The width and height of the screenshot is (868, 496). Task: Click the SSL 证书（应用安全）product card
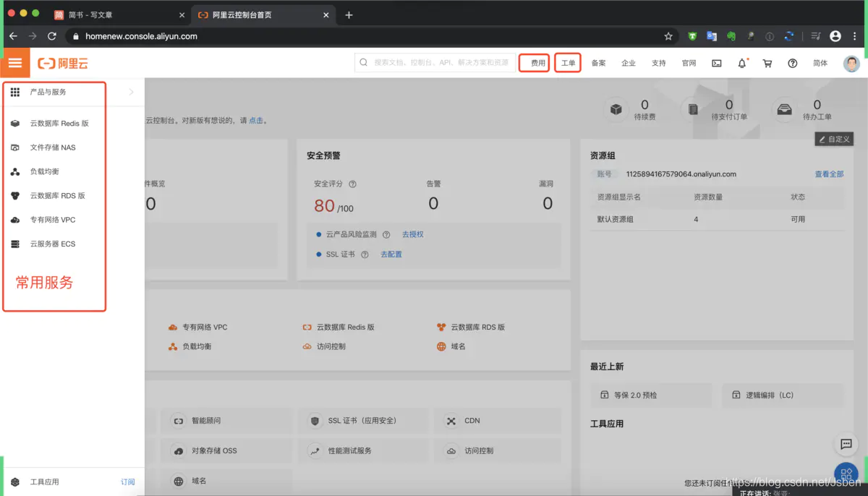coord(364,421)
